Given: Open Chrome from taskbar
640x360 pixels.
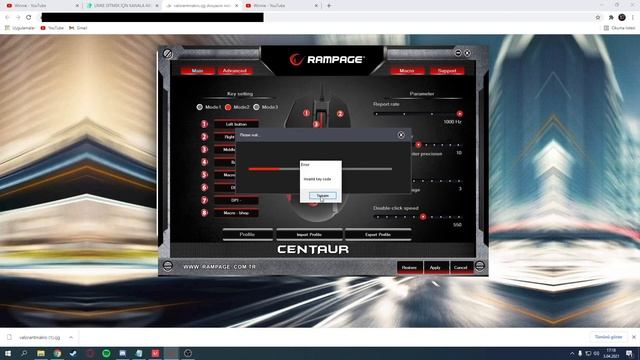Looking at the screenshot, I should pos(57,353).
